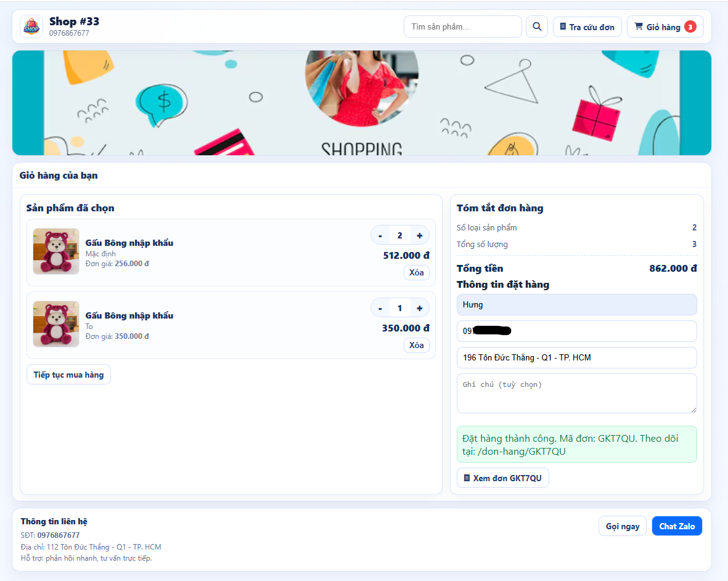Click the second teddy bear product thumbnail
The image size is (728, 581).
click(56, 324)
